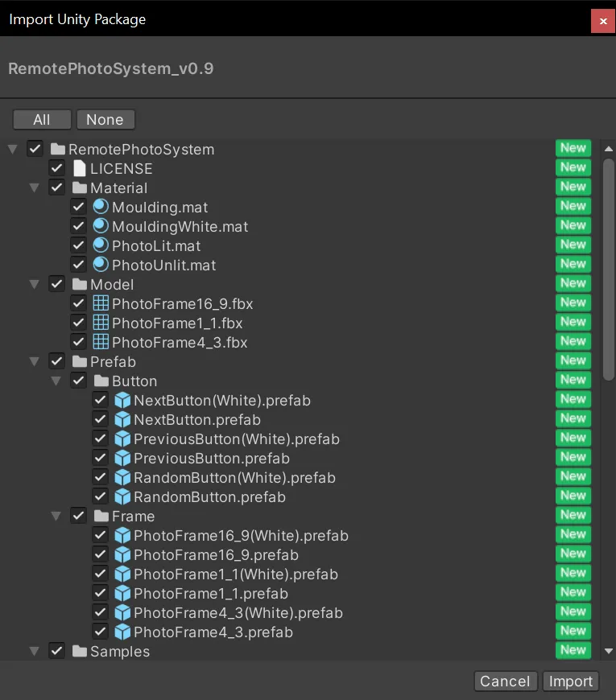Screen dimensions: 616x700
Task: Click the None selection button
Action: [105, 120]
